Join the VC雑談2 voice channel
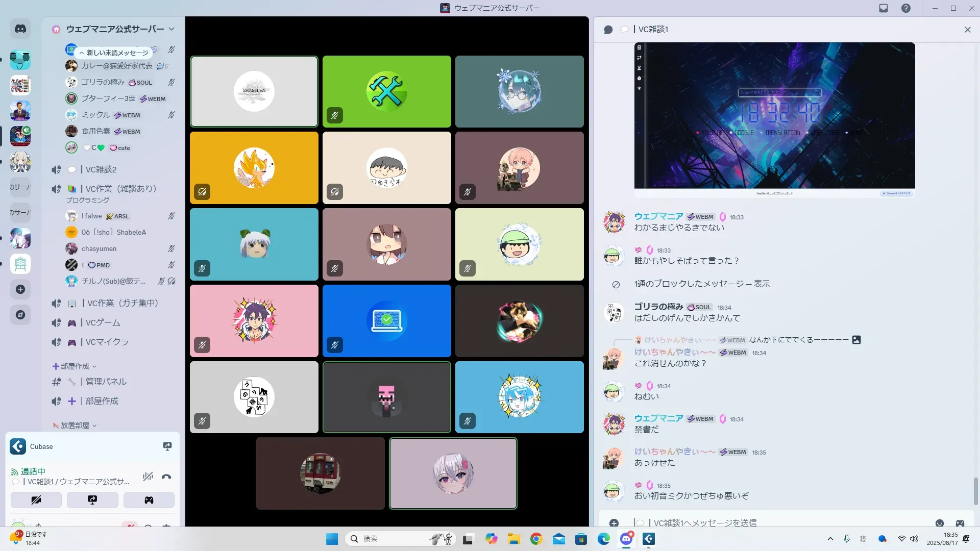Screen dimensions: 980x551 pyautogui.click(x=101, y=169)
